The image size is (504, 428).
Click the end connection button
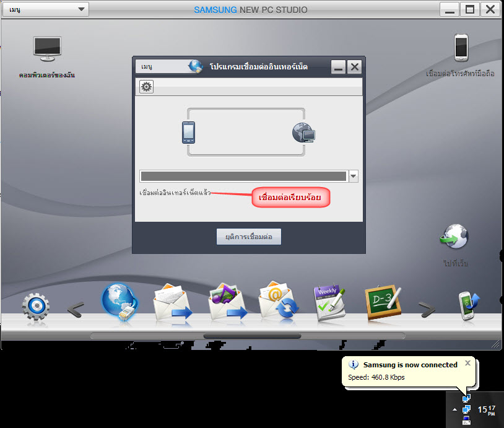click(248, 237)
